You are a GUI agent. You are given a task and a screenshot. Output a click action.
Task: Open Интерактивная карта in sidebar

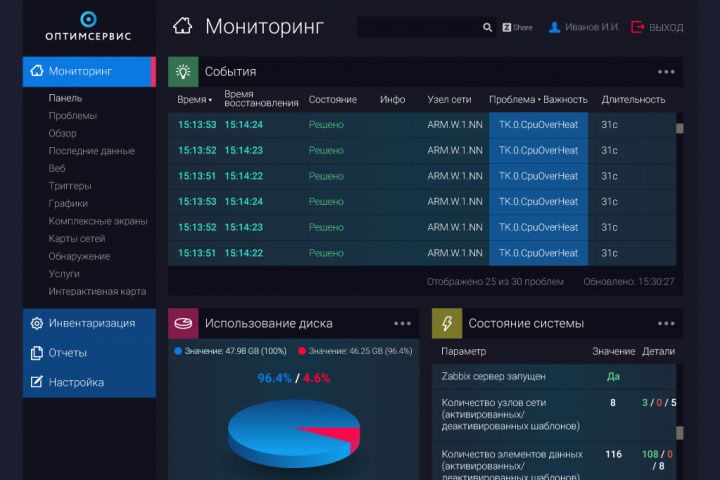[97, 291]
